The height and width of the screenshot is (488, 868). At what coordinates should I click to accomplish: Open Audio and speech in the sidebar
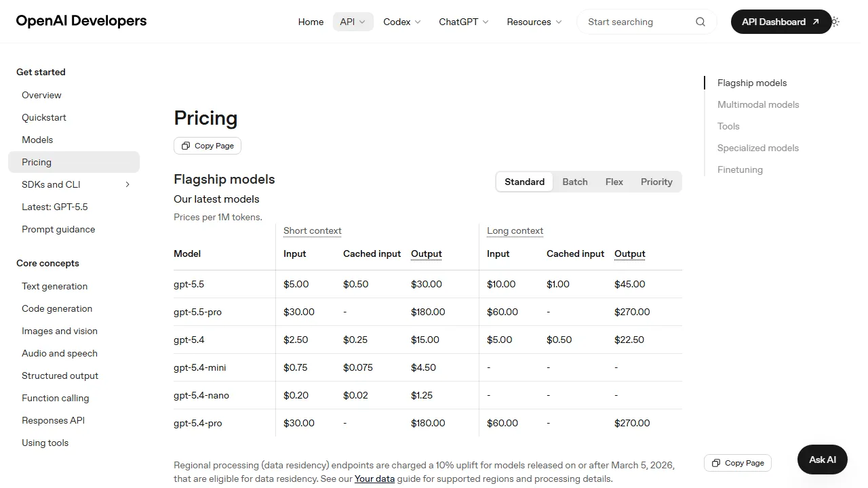click(x=74, y=353)
